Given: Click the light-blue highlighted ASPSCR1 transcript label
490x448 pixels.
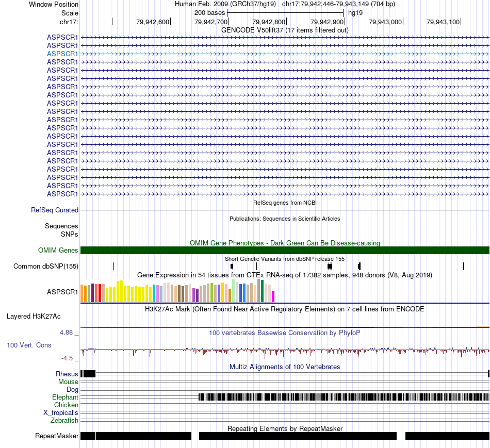Looking at the screenshot, I should [62, 54].
